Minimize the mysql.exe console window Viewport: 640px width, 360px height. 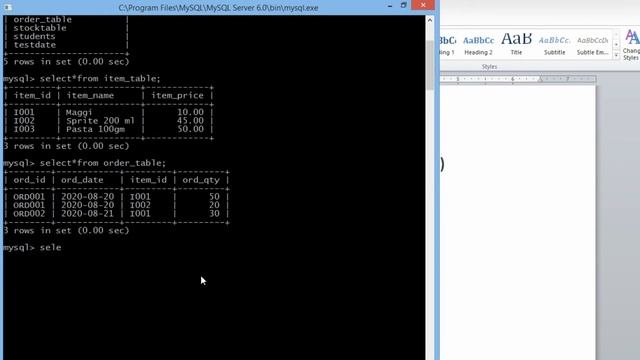(x=390, y=6)
